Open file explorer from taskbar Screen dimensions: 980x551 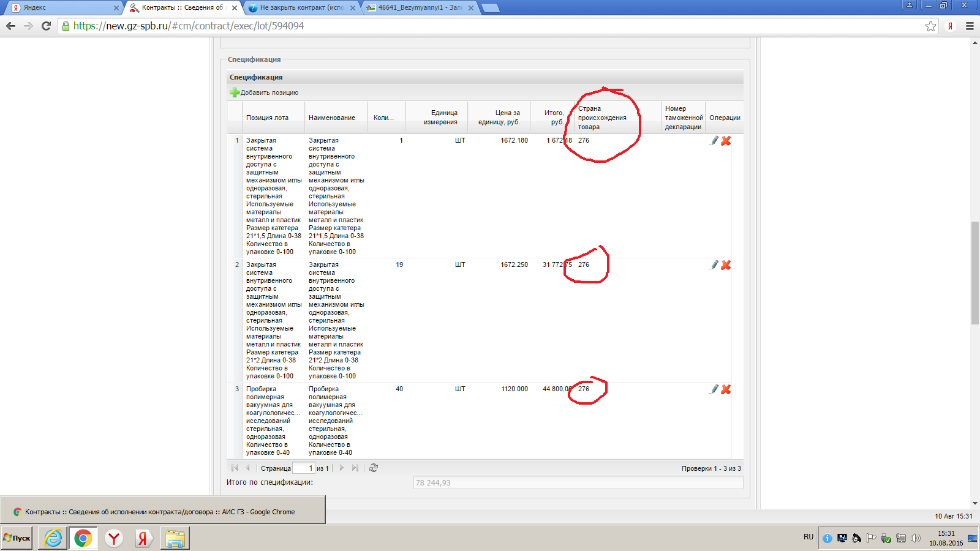[x=175, y=538]
